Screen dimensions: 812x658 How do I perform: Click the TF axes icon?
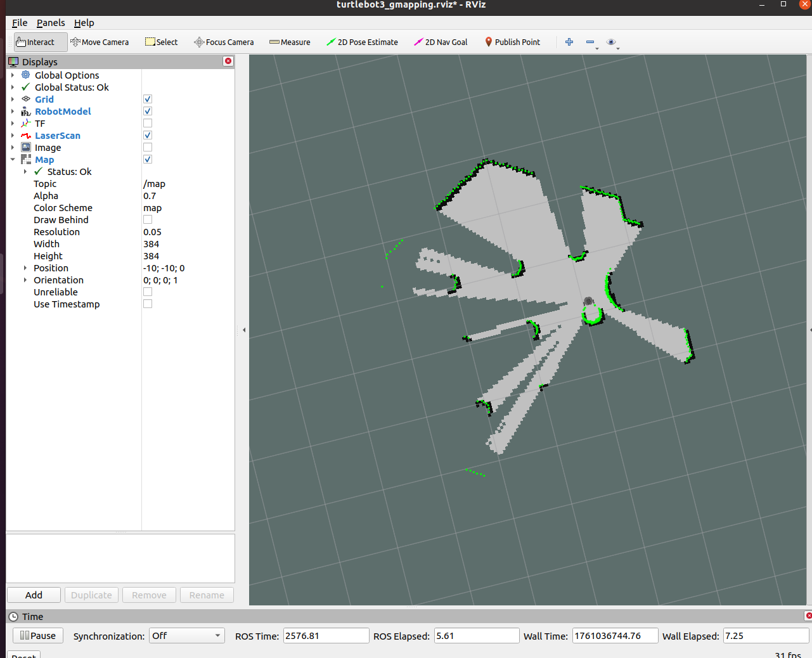(x=26, y=123)
